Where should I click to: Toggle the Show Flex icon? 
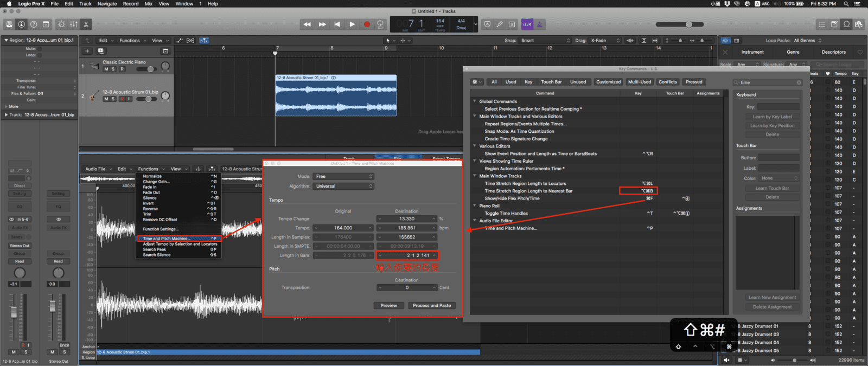pyautogui.click(x=190, y=41)
